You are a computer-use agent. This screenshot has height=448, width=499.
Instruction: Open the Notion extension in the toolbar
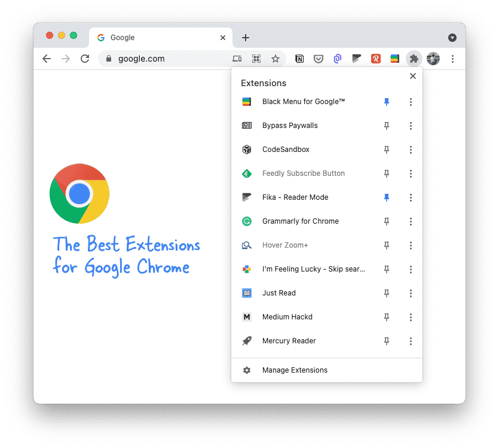point(299,59)
